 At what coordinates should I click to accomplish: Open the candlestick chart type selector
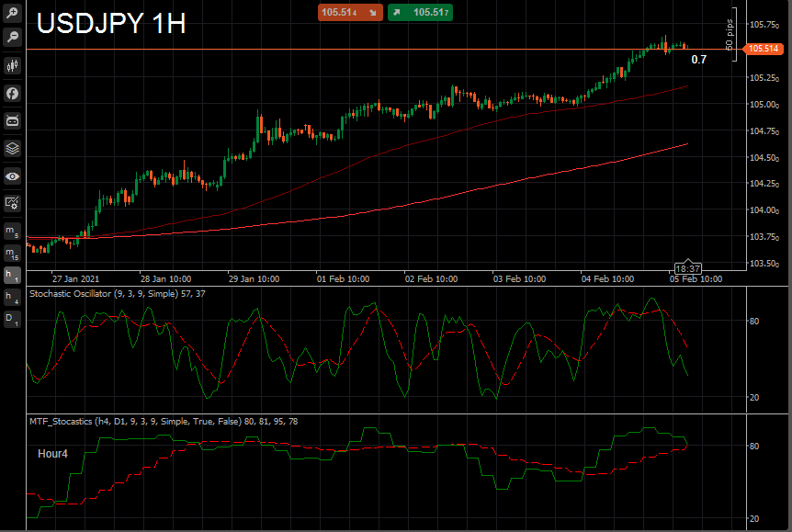click(12, 65)
